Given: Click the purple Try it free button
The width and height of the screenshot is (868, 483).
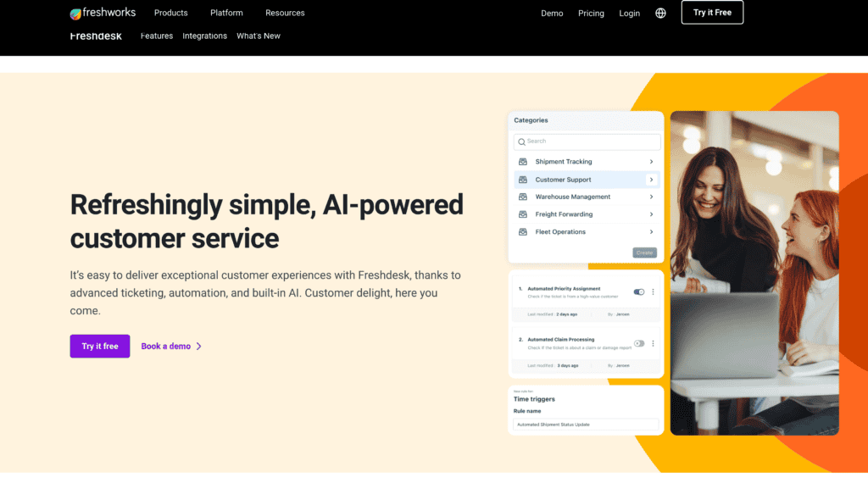Looking at the screenshot, I should pos(100,347).
